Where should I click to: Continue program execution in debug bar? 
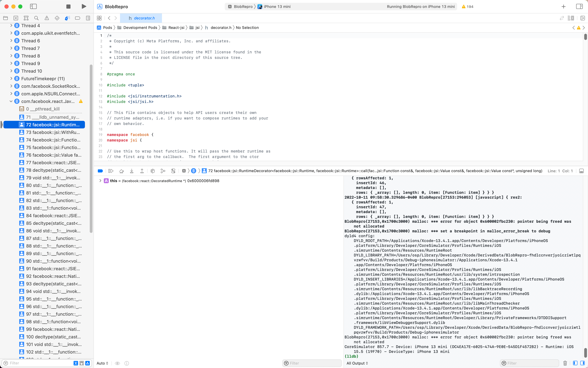[x=111, y=171]
